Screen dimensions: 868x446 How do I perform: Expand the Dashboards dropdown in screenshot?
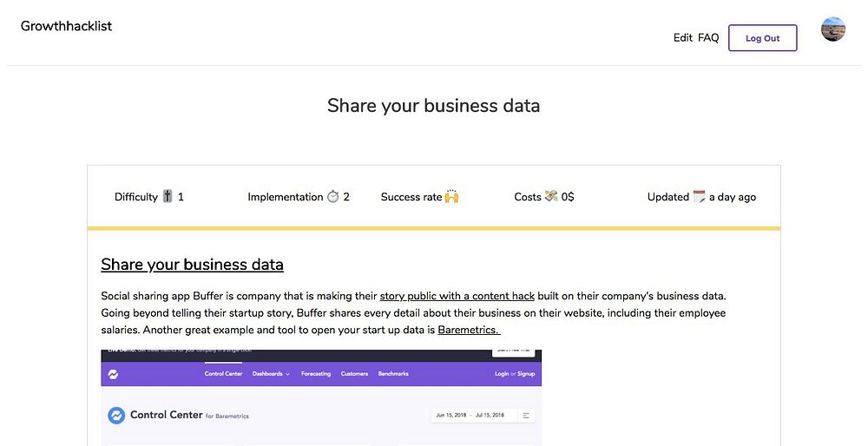tap(271, 374)
